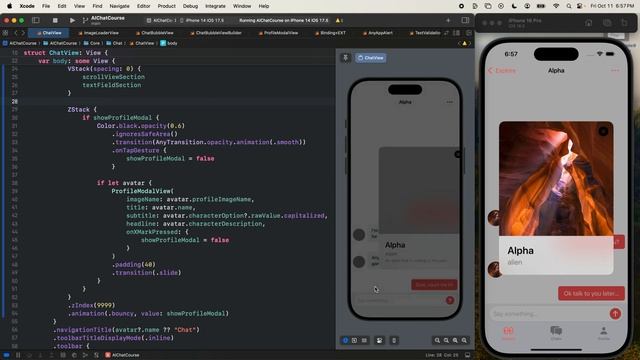The image size is (640, 360).
Task: Click the ellipsis menu in the canvas preview
Action: click(x=449, y=102)
